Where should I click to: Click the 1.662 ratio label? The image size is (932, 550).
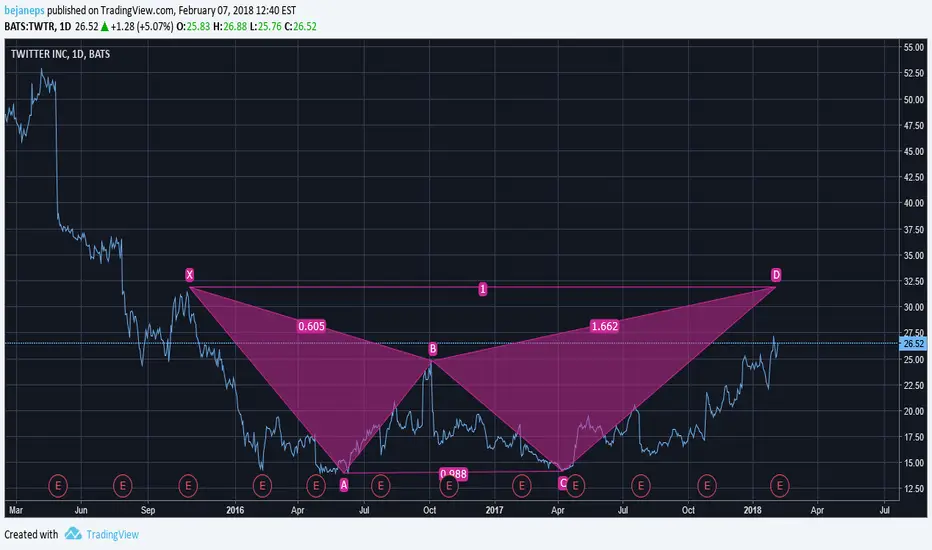click(x=604, y=326)
